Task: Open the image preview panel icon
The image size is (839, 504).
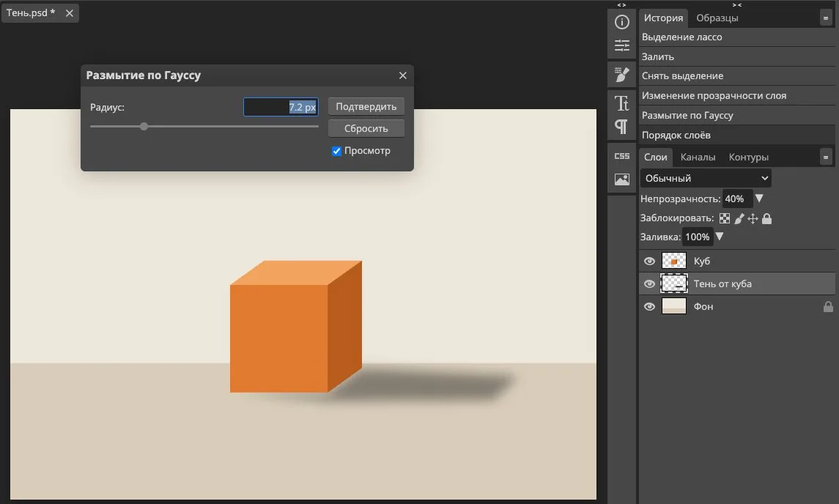Action: tap(622, 179)
